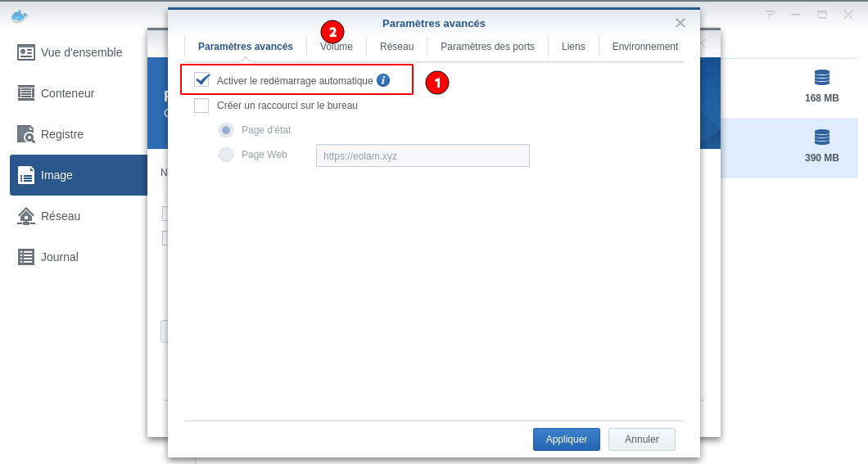The image size is (868, 464).
Task: Switch to the Volume tab
Action: click(337, 47)
